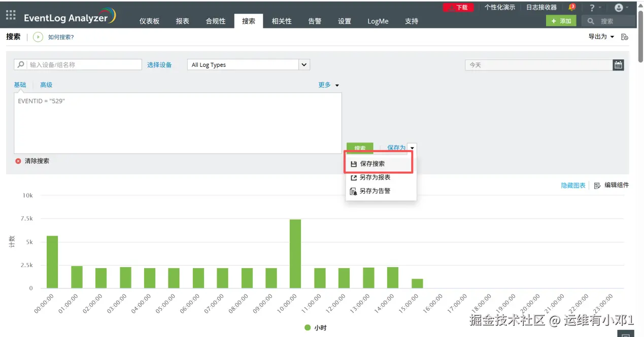Screen dimensions: 644x337
Task: Switch to the 相关性 correlation tab
Action: [282, 21]
